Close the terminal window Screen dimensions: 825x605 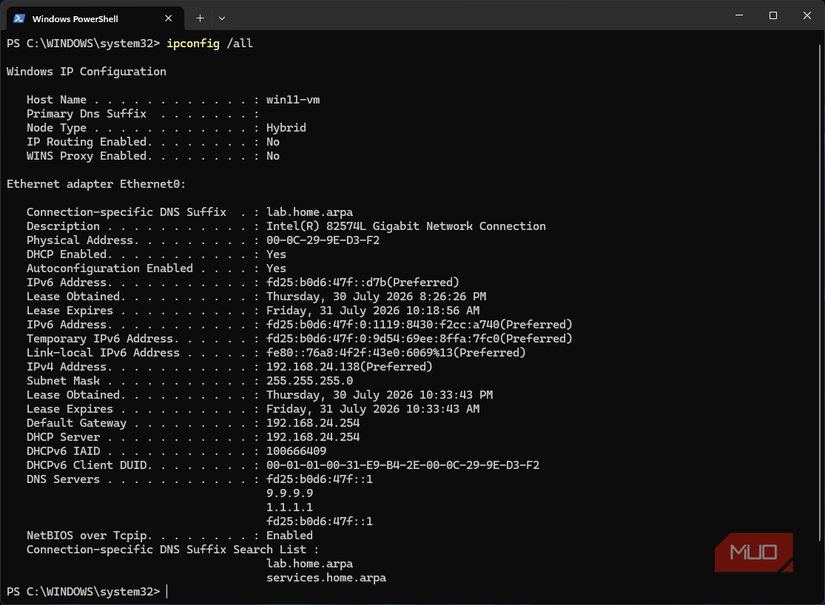pos(807,15)
